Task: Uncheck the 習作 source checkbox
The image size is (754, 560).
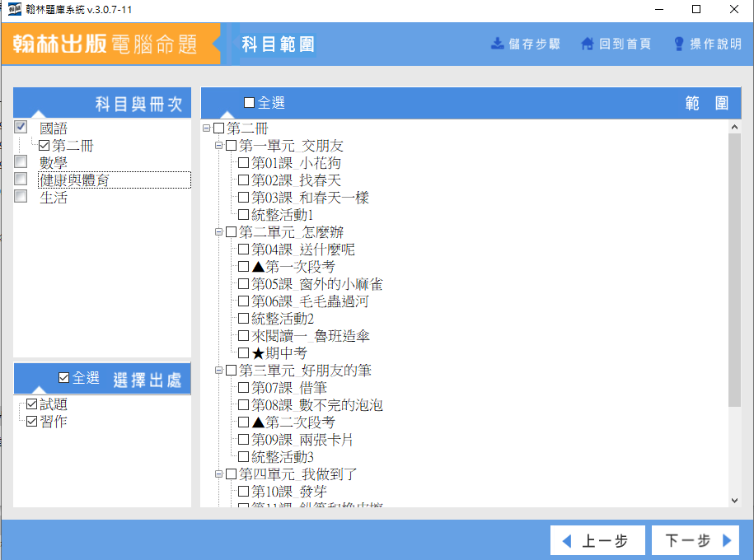Action: [31, 422]
